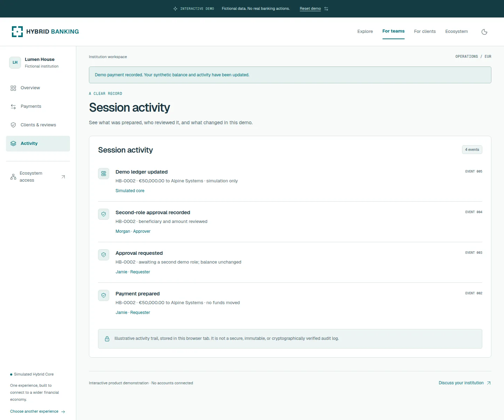Click the shield icon for Payment prepared
Screen dimensions: 504x420
tap(104, 295)
